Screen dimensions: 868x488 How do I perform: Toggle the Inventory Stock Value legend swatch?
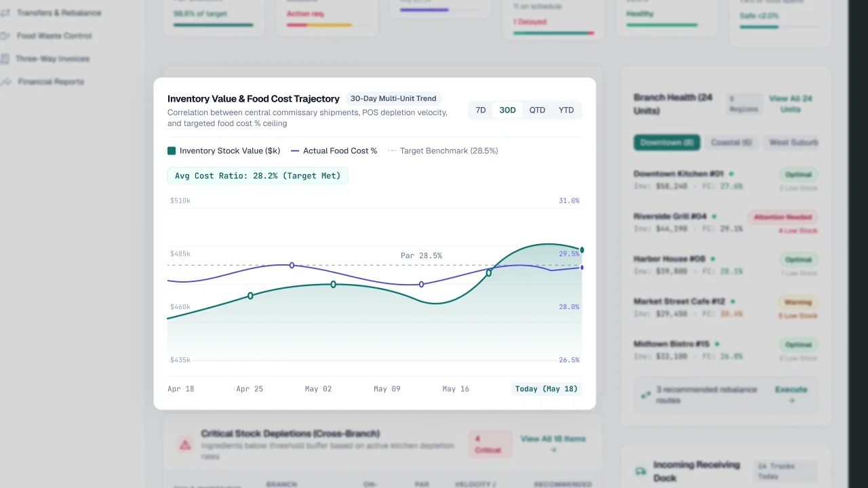(172, 151)
